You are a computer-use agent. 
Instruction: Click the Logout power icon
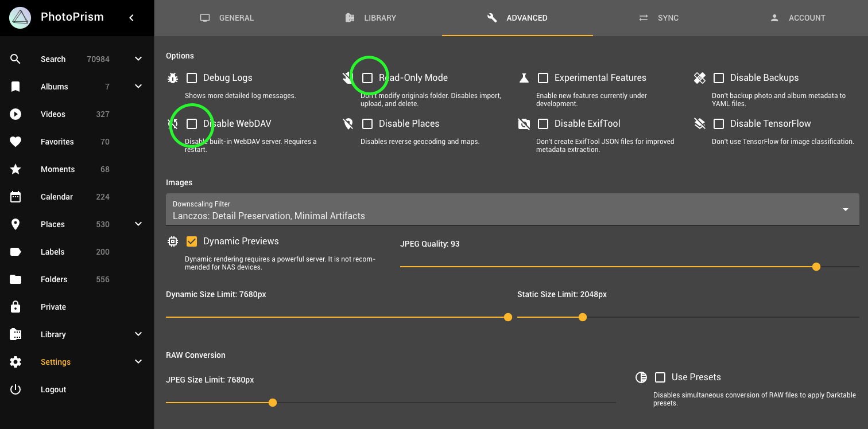[15, 389]
